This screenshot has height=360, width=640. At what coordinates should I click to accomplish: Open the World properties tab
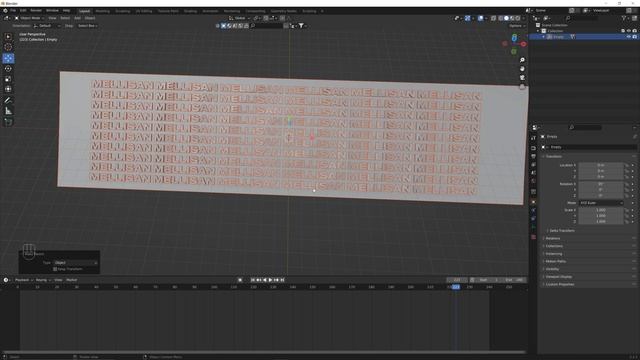pos(533,181)
